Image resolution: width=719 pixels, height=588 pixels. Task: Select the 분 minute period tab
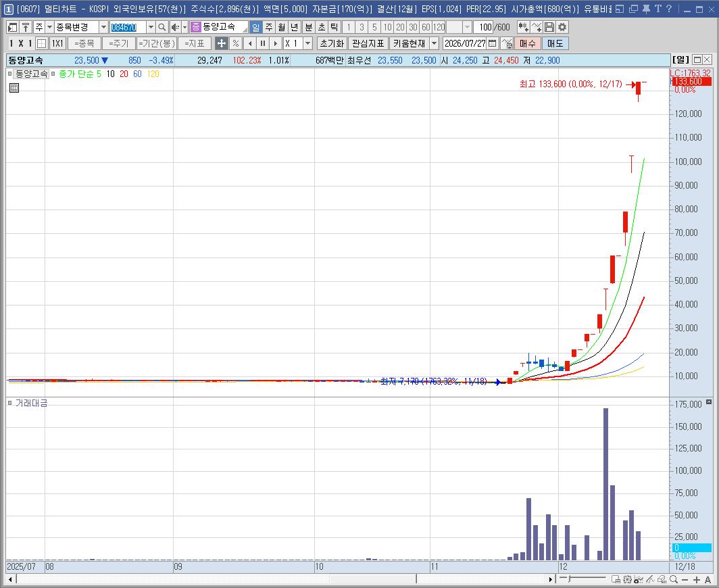tap(309, 28)
